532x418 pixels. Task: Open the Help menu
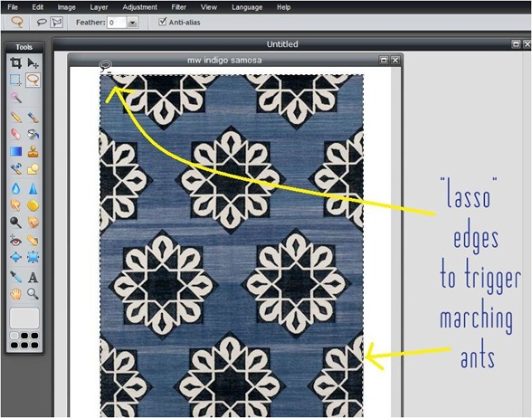coord(283,7)
